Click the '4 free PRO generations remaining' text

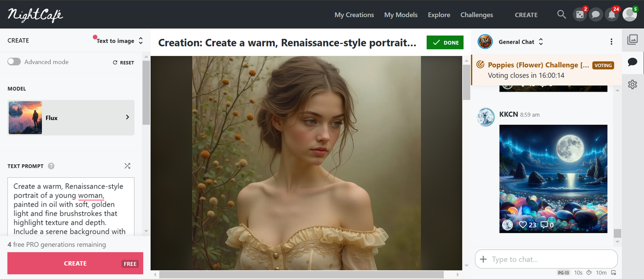57,245
